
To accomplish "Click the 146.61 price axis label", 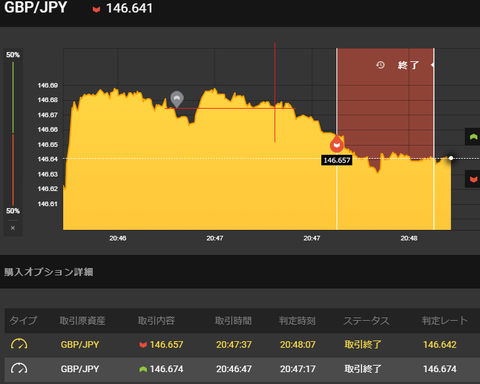I will (x=48, y=204).
